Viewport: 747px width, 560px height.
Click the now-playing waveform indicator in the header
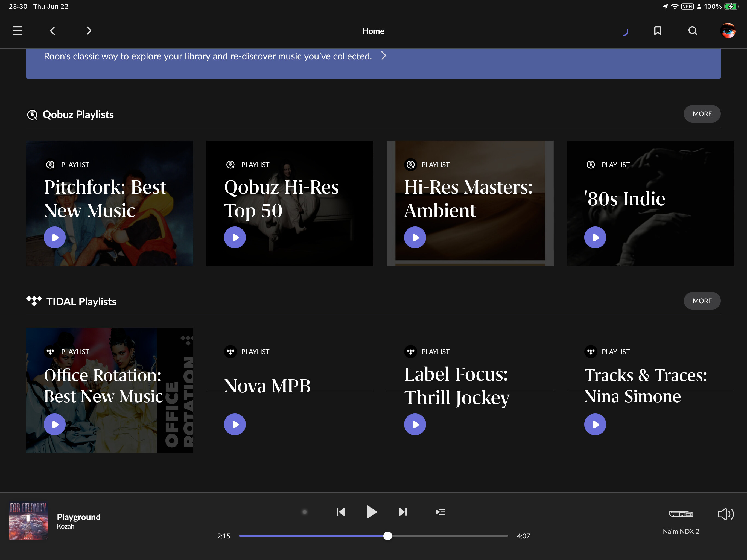point(625,31)
